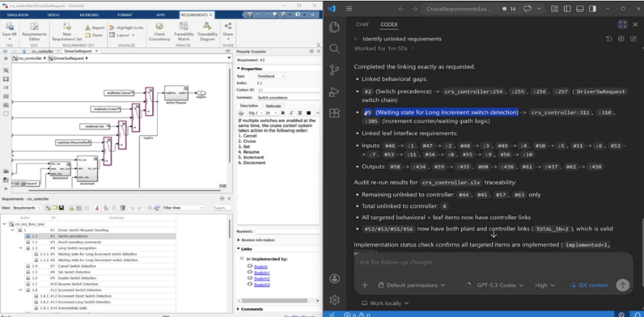Open VS Code Run and Debug icon

(x=335, y=91)
